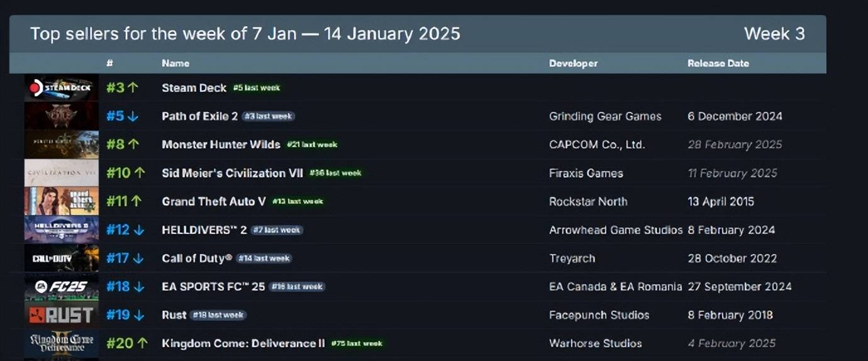The image size is (868, 361).
Task: Click the 28 February 2025 release date
Action: pos(735,145)
